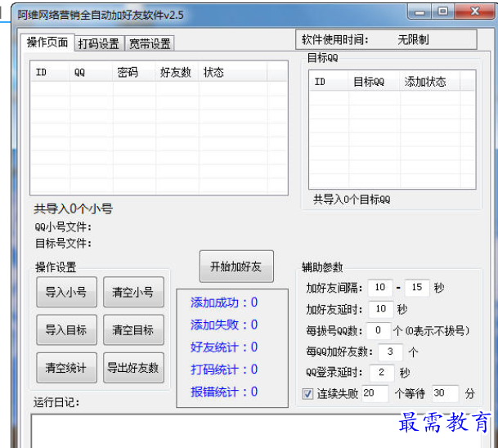Open the 宽带设置 tab
The width and height of the screenshot is (498, 448).
pos(150,43)
